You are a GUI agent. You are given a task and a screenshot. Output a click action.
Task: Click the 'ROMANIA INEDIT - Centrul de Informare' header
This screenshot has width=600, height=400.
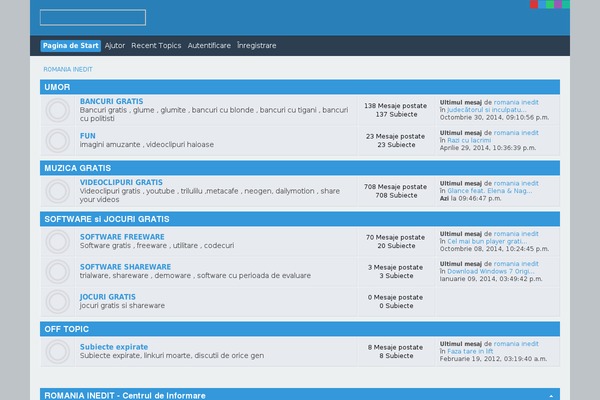coord(125,395)
